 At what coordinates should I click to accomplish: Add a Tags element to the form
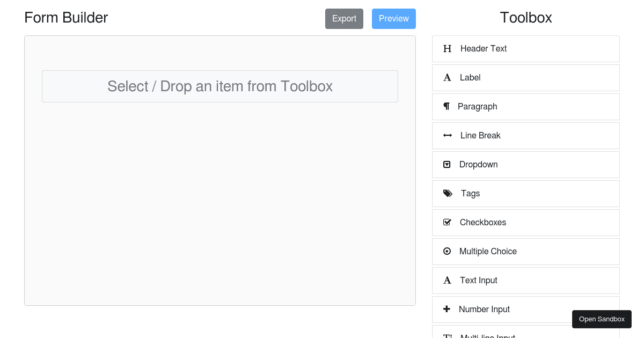[x=525, y=193]
